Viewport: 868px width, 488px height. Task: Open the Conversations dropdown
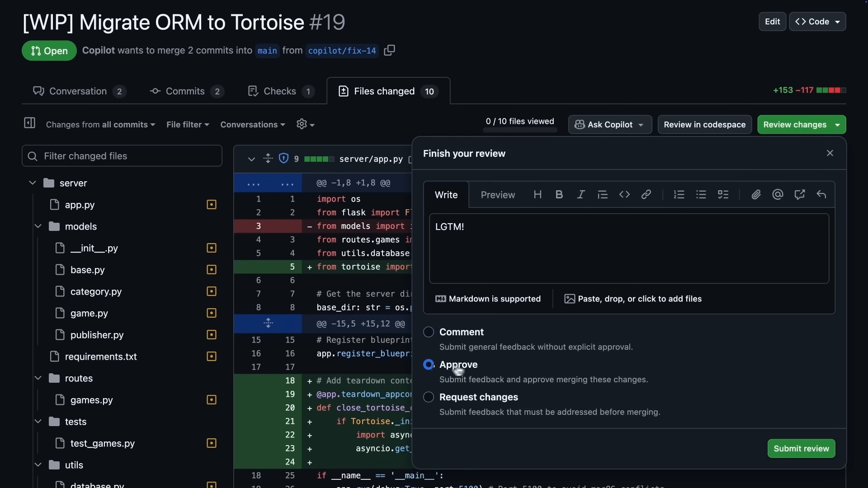click(x=253, y=125)
